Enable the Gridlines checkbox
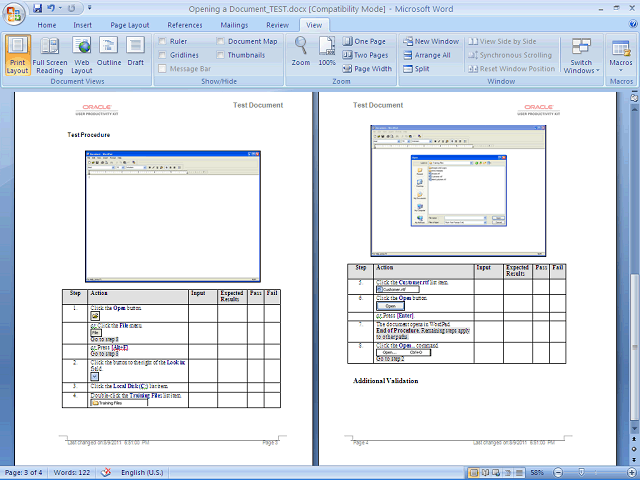Image resolution: width=640 pixels, height=480 pixels. pyautogui.click(x=162, y=55)
